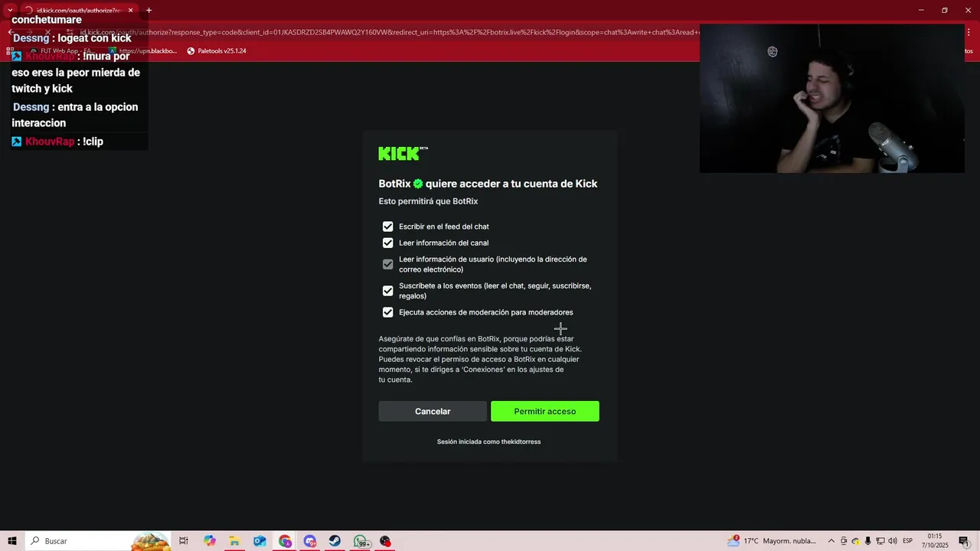Click 'Asegúrate de que confías en BotRix' paragraph
Screen dimensions: 980x551
coord(480,359)
